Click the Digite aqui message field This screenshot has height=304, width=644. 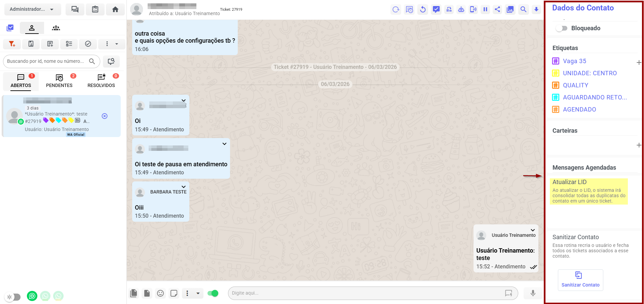tap(367, 293)
